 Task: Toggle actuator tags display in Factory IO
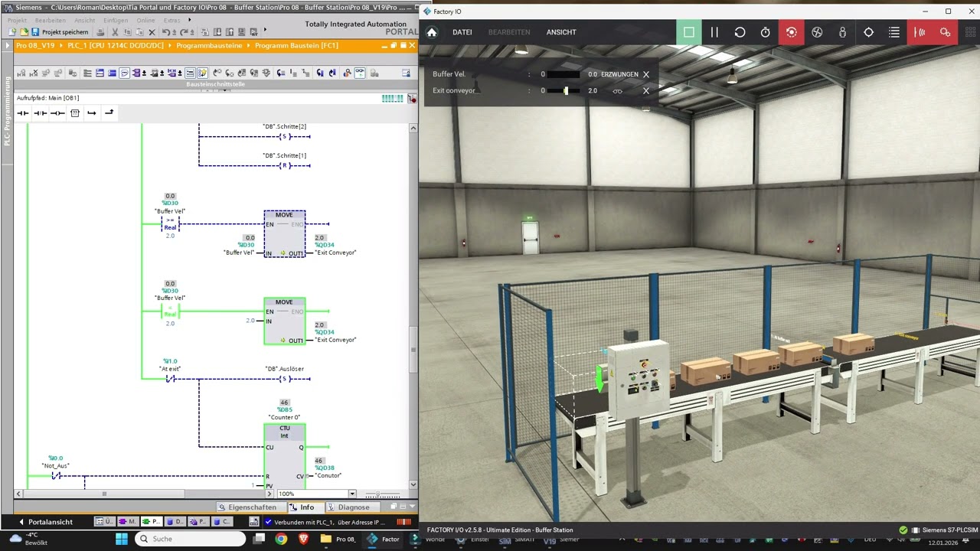click(x=946, y=32)
